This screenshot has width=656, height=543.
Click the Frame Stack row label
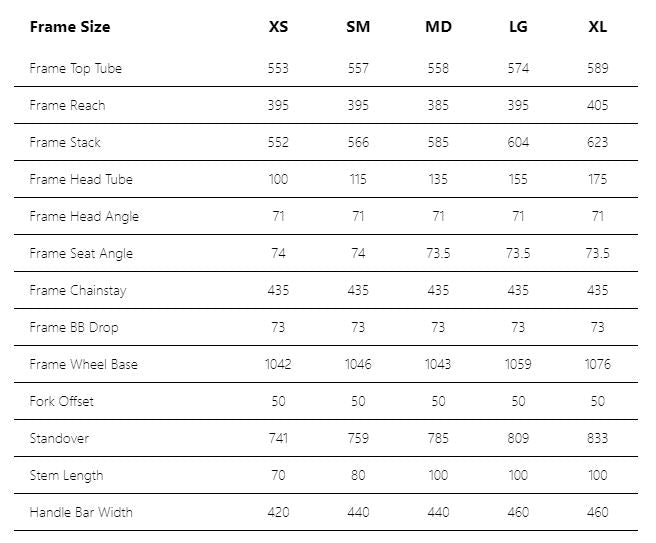[x=65, y=142]
